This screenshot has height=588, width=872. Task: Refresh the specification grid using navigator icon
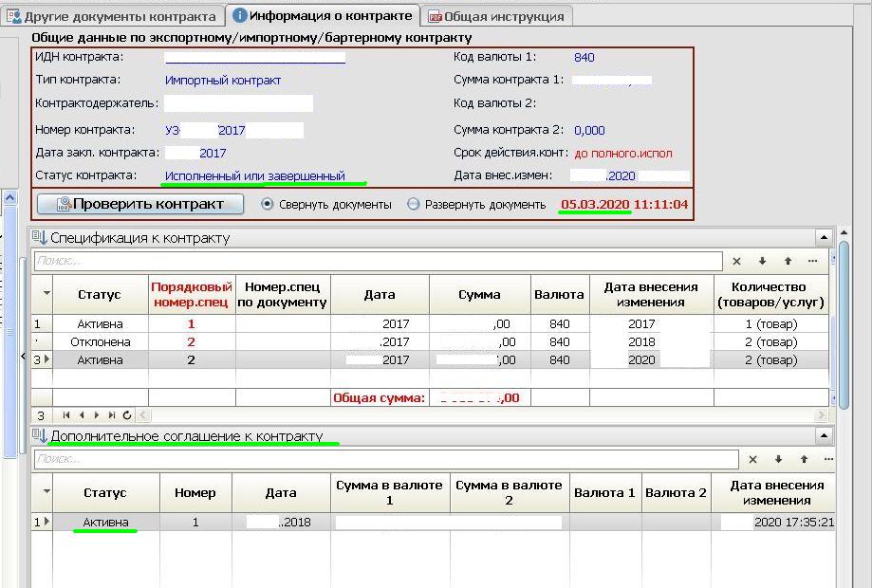[x=127, y=415]
